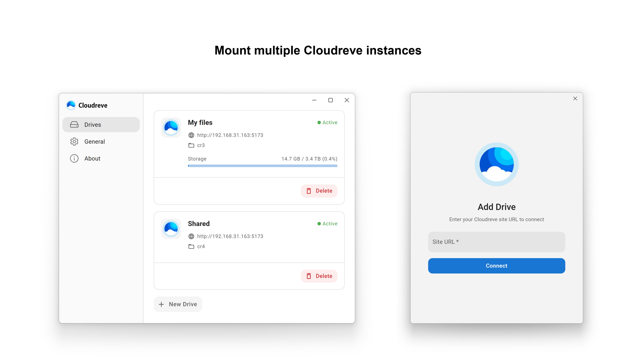Click the large Cloudreve logo in Add Drive
This screenshot has width=644, height=362.
coord(497,164)
